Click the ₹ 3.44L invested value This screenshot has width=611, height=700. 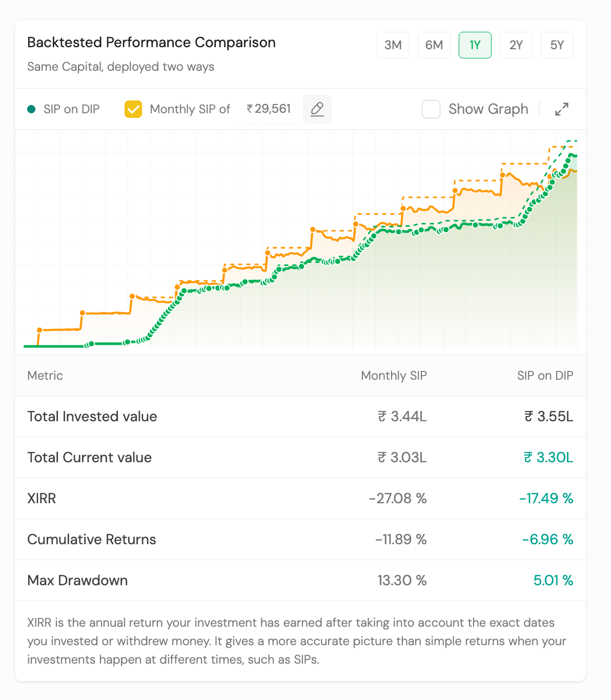point(402,417)
